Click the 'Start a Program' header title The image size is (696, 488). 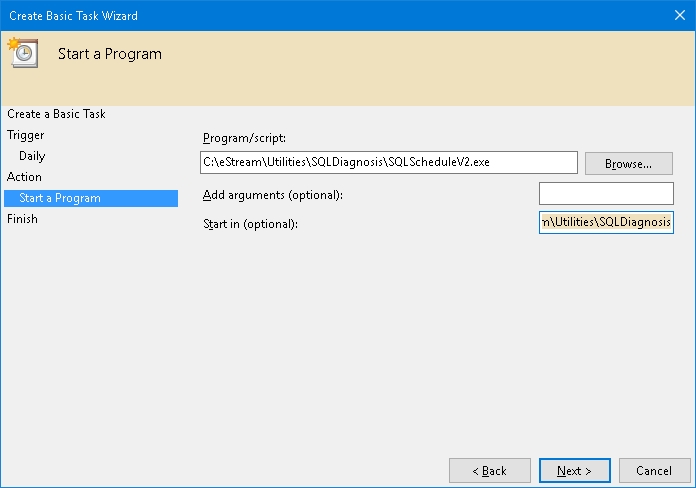(x=110, y=54)
